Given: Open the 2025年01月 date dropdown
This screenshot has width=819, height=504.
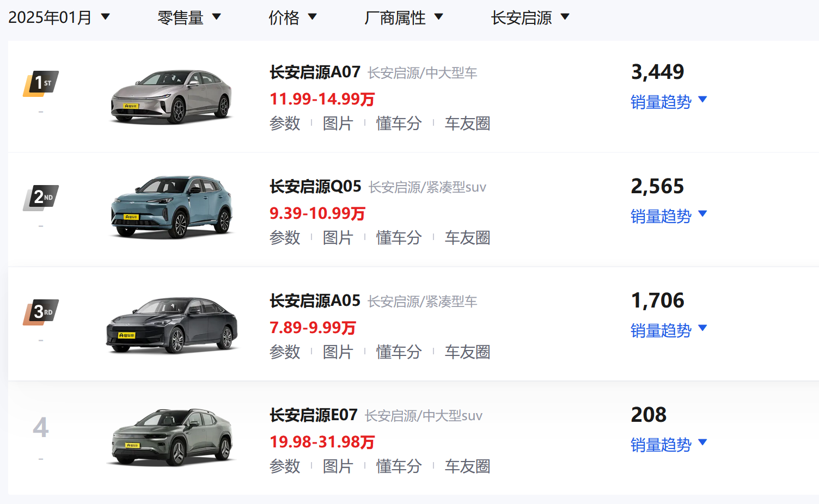Looking at the screenshot, I should click(59, 17).
